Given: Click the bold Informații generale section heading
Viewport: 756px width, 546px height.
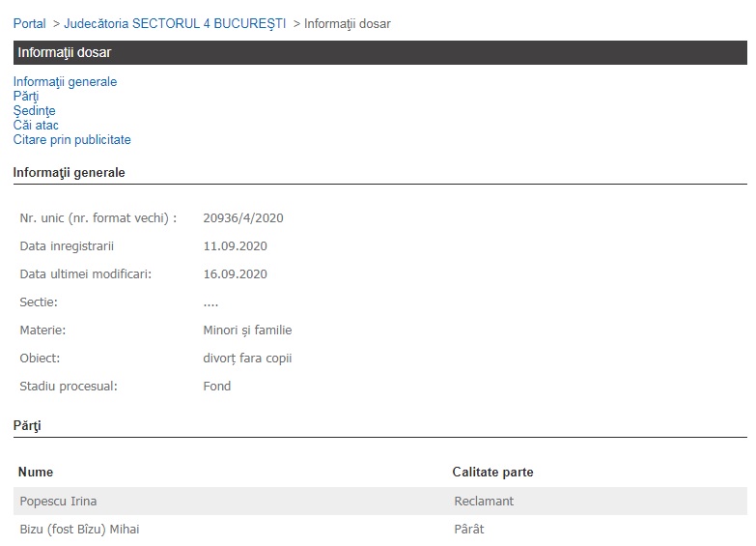Looking at the screenshot, I should coord(69,173).
